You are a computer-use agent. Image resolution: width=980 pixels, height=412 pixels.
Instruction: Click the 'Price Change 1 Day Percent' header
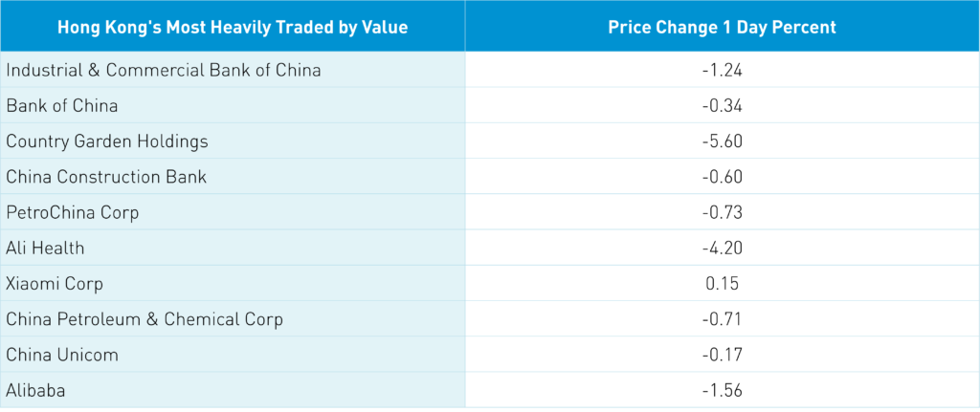click(x=722, y=27)
